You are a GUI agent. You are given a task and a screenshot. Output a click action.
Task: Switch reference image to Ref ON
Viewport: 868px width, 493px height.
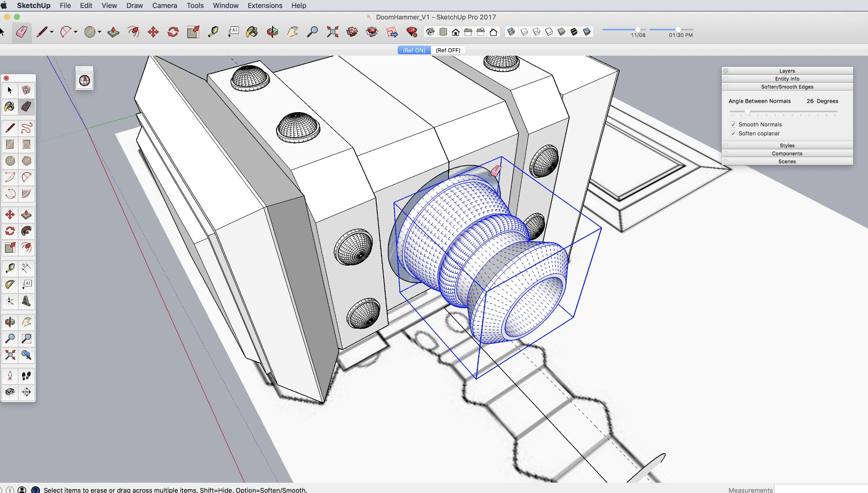pos(414,50)
